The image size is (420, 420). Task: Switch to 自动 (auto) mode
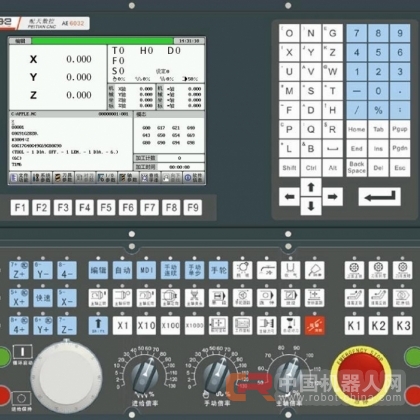[x=122, y=270]
